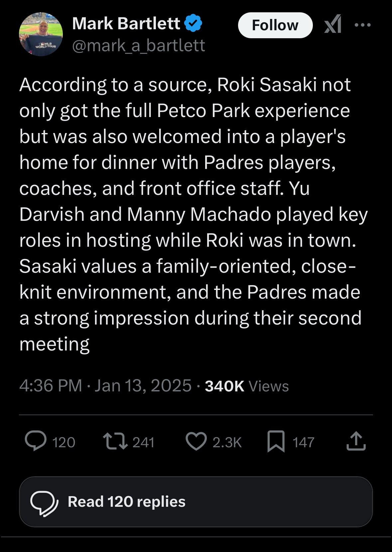392x552 pixels.
Task: Open the three-dot more options menu
Action: click(362, 25)
